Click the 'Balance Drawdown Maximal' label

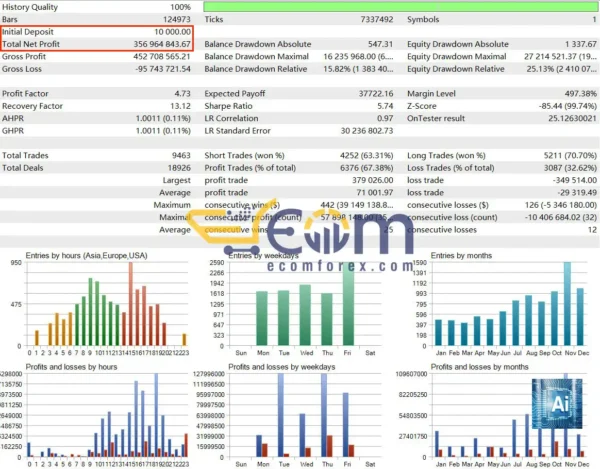pos(256,57)
